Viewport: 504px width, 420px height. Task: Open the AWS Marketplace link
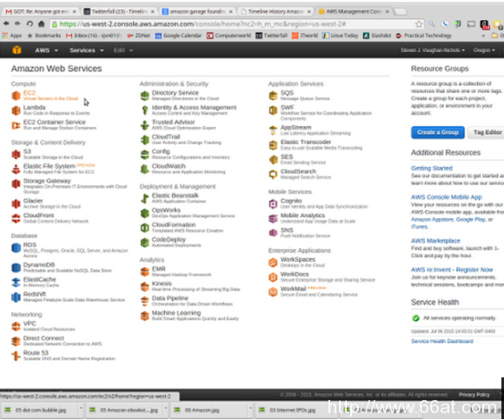point(435,241)
